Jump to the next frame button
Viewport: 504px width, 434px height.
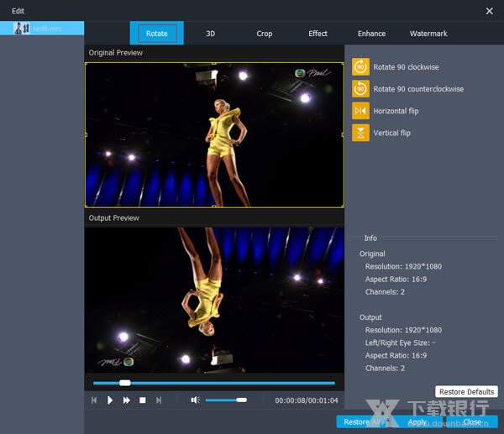click(x=159, y=400)
